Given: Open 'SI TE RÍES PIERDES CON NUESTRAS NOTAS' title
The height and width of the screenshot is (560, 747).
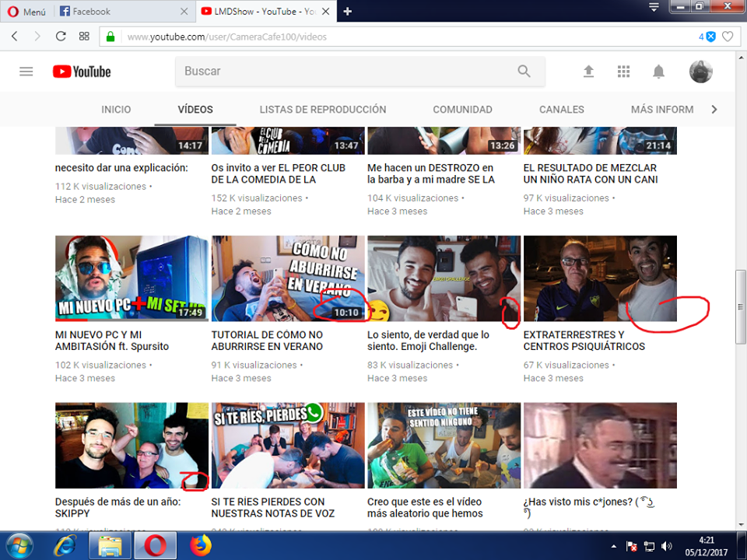Looking at the screenshot, I should [273, 508].
